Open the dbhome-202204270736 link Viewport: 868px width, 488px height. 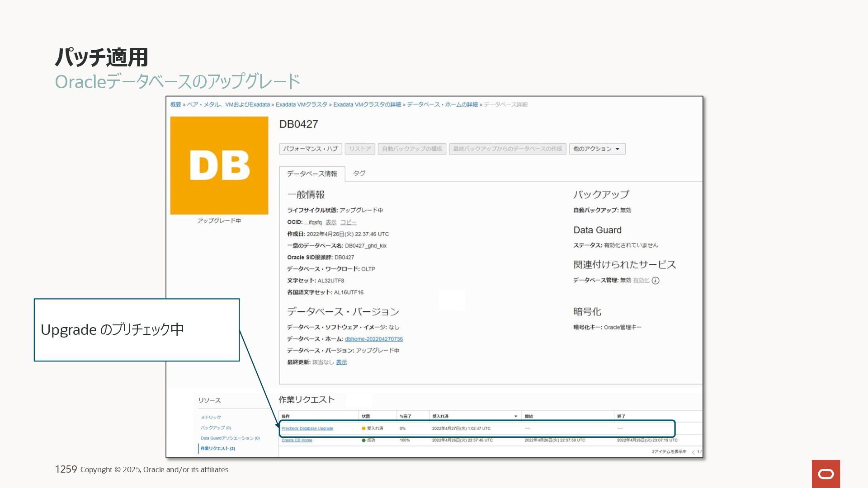373,339
